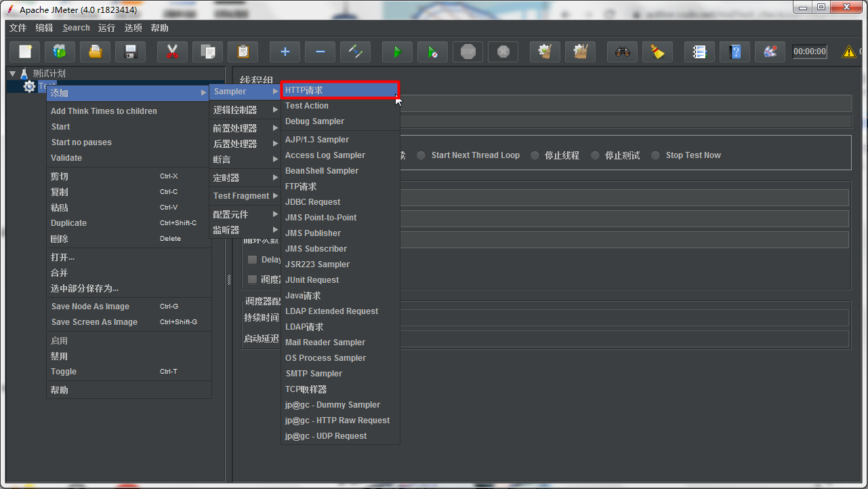Choose TCP取样器 from the submenu

click(340, 389)
